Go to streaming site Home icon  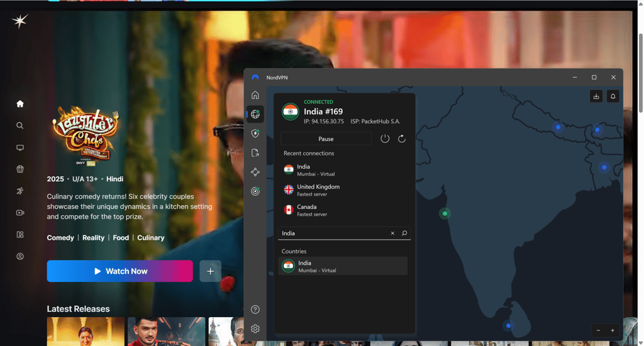19,104
